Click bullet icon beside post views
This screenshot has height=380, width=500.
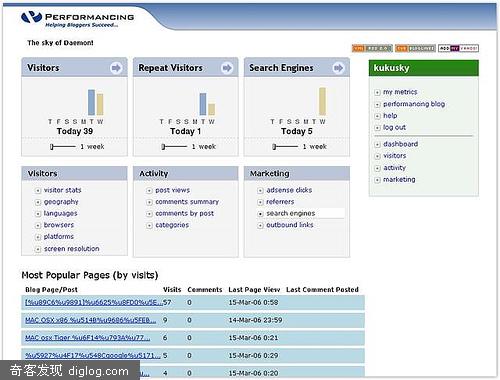coord(149,191)
